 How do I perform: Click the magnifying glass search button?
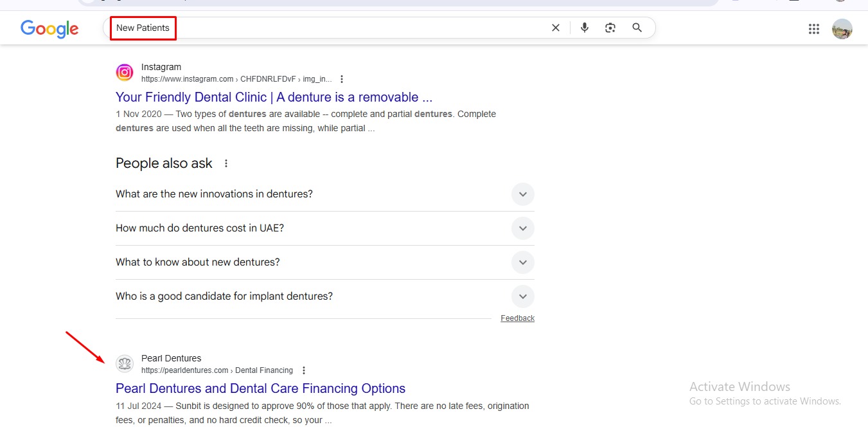coord(637,28)
